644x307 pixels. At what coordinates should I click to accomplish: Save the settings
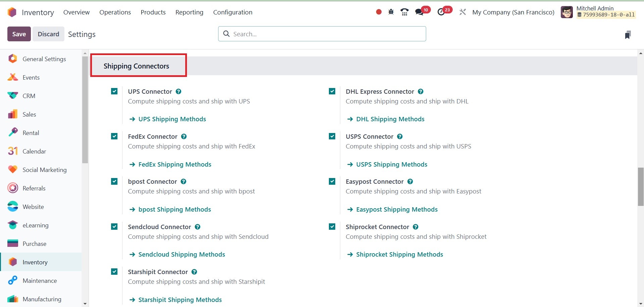click(19, 34)
